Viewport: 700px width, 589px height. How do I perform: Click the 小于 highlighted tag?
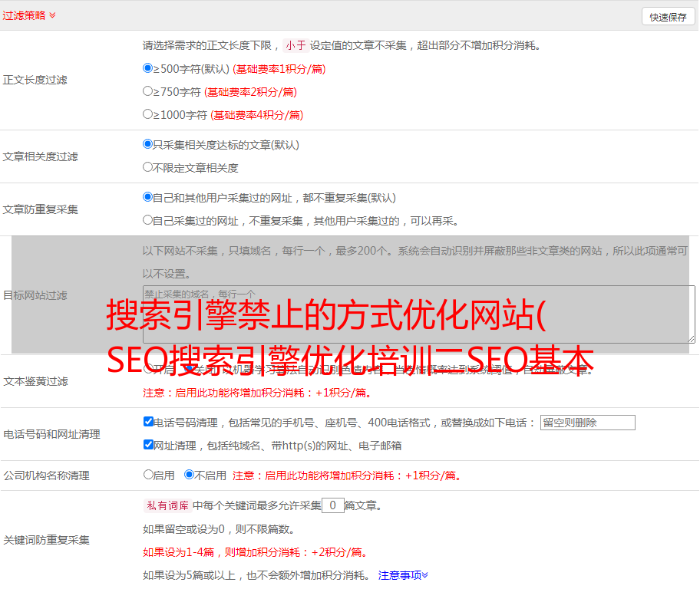296,45
